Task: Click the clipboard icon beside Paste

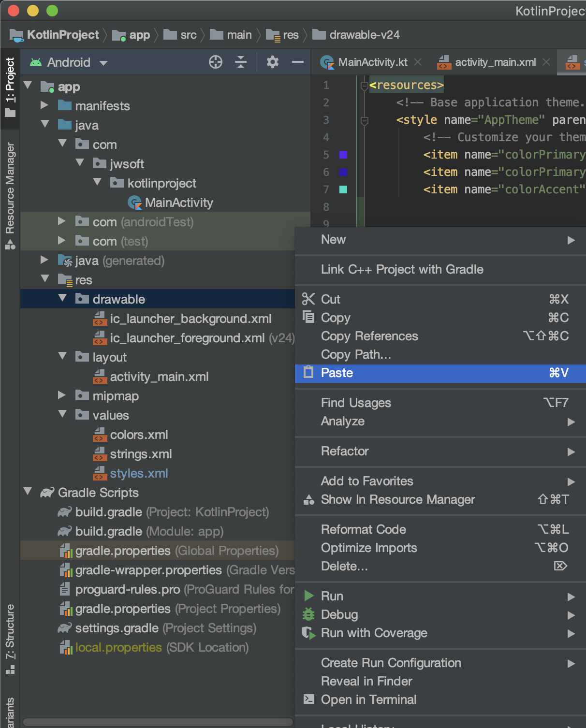Action: coord(308,372)
